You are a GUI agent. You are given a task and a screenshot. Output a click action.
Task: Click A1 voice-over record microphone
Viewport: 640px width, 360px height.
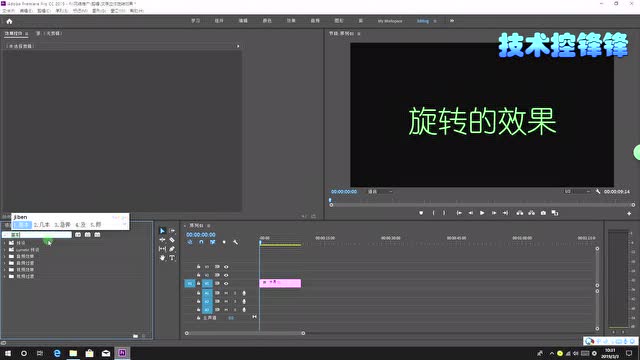pos(244,293)
